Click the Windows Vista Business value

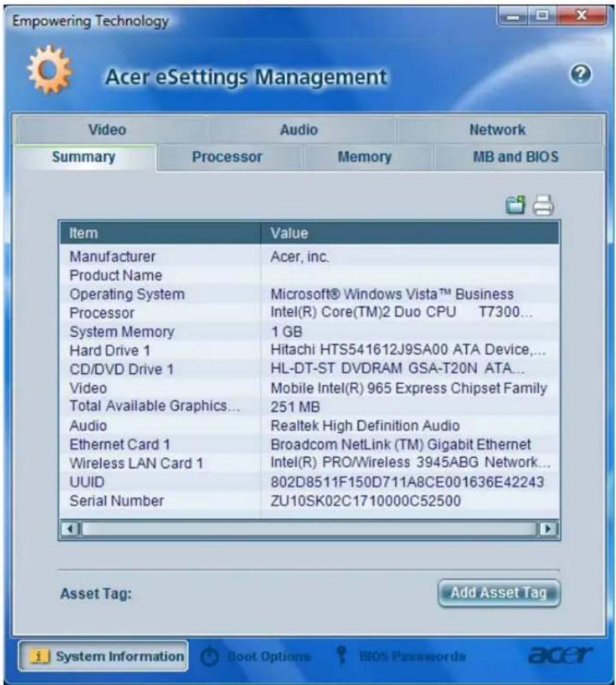click(392, 294)
